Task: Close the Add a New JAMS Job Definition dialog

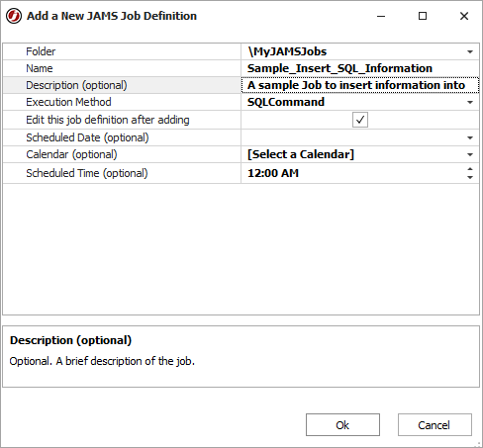Action: pyautogui.click(x=464, y=16)
